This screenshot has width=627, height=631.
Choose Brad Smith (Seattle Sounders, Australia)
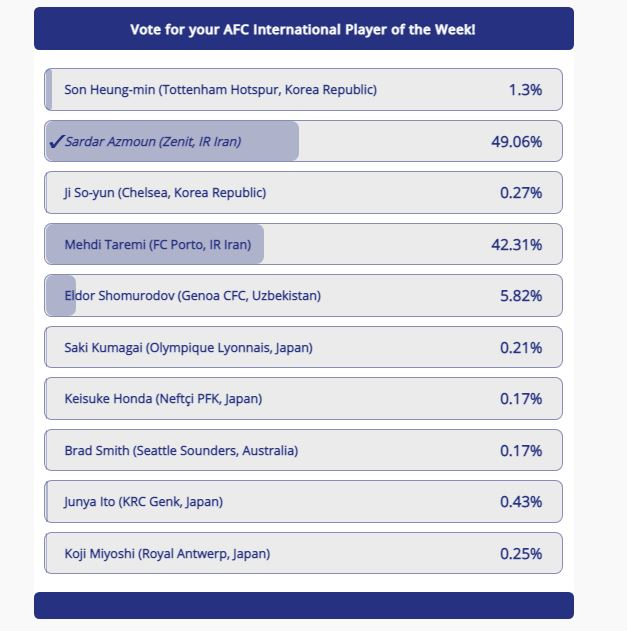point(303,450)
